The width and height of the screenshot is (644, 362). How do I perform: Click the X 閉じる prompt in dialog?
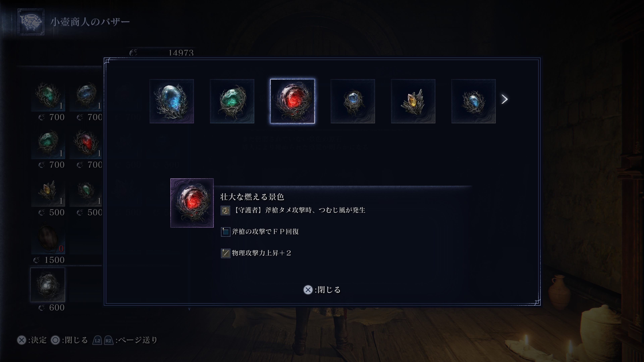pos(322,290)
